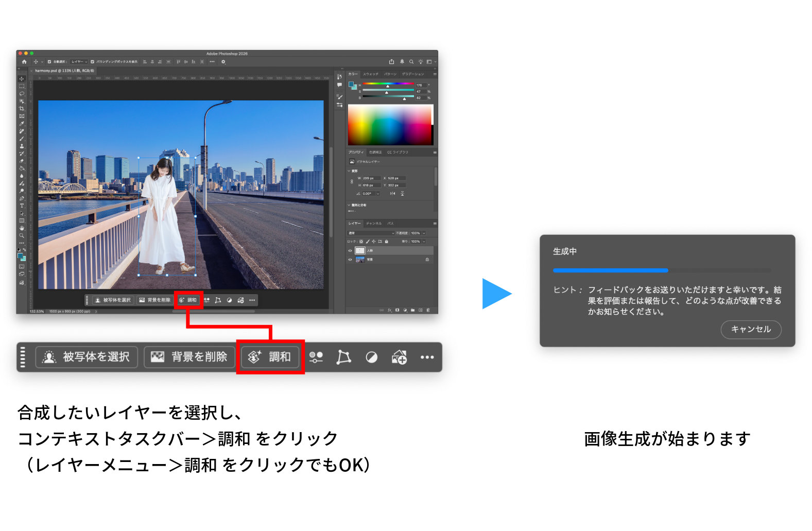Open the layer blend mode dropdown
Viewport: 812px width, 531px height.
point(371,233)
